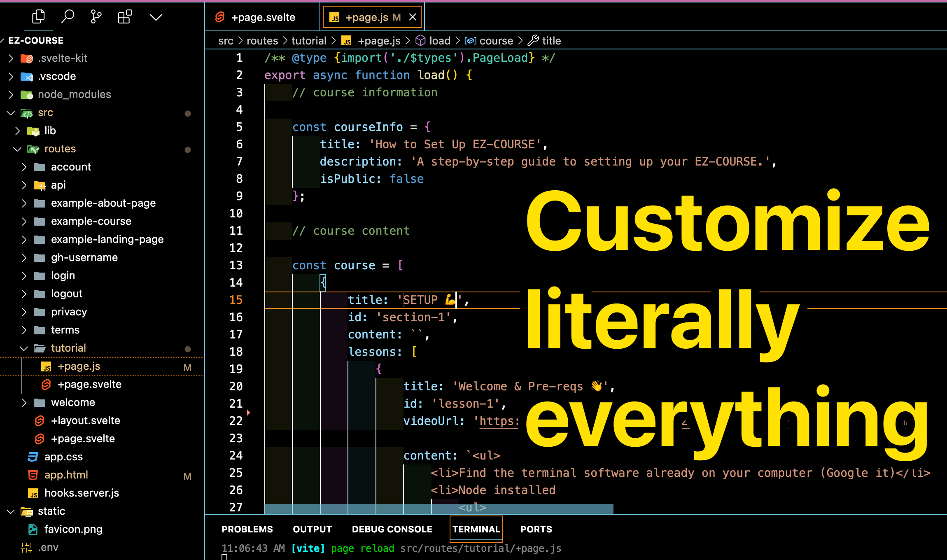Image resolution: width=947 pixels, height=560 pixels.
Task: Expand the .svelte-kit folder
Action: pyautogui.click(x=11, y=58)
